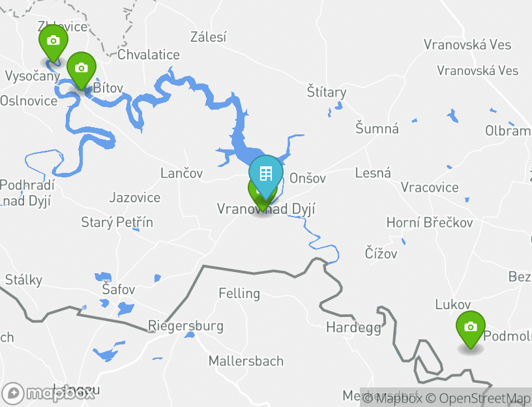Click the Mapbox logo
Viewport: 532px width, 407px height.
[48, 393]
